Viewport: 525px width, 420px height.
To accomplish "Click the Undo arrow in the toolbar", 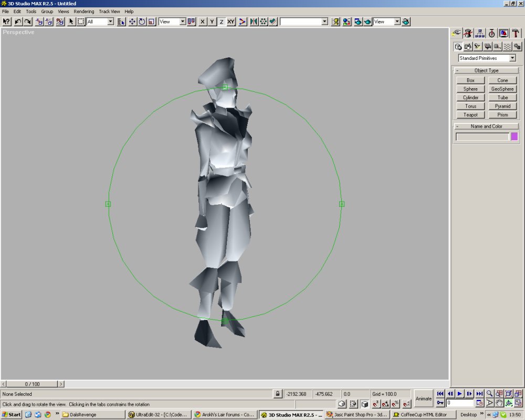I will 18,22.
